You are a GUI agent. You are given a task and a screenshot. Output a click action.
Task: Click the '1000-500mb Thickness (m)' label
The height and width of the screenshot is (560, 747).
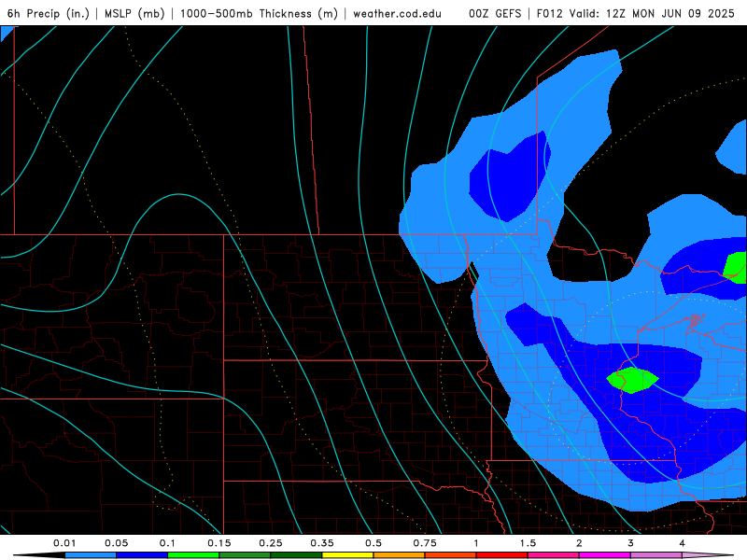pos(259,13)
